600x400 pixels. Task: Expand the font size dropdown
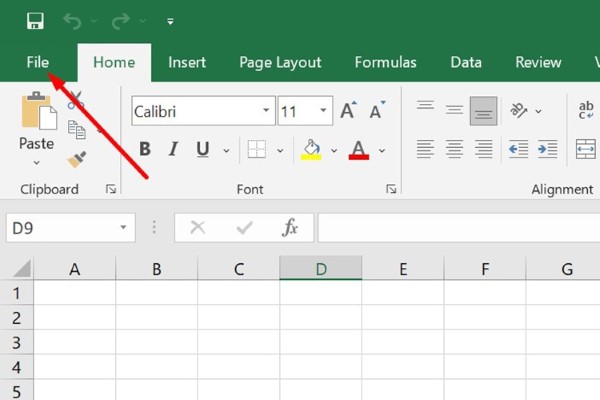[324, 111]
